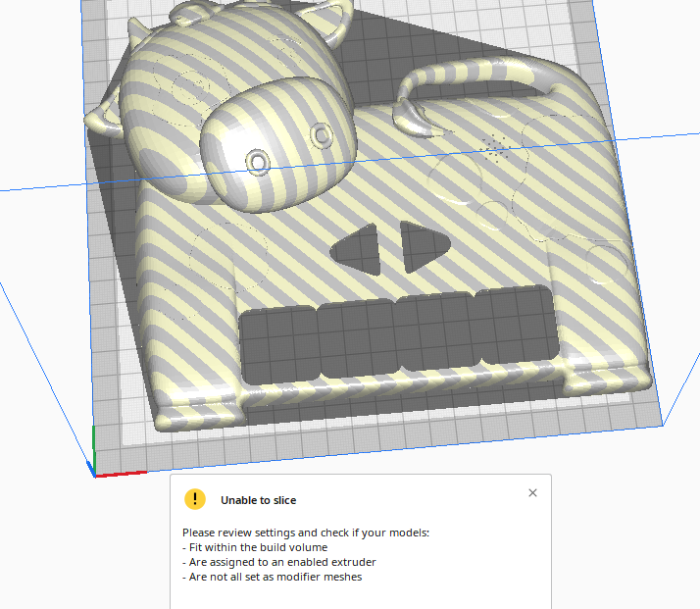Click the 'Unable to slice' heading
Image resolution: width=700 pixels, height=609 pixels.
[259, 500]
